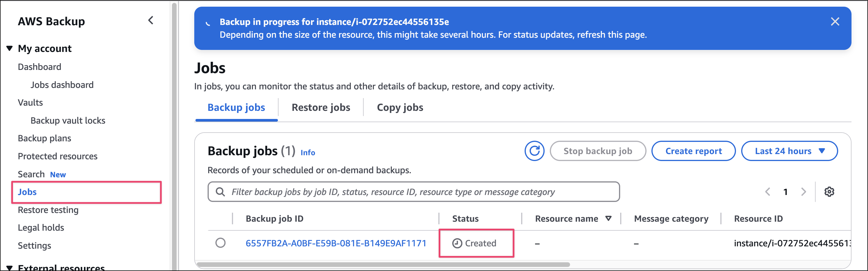Viewport: 868px width, 271px height.
Task: Open the Last 24 hours dropdown
Action: coord(789,151)
